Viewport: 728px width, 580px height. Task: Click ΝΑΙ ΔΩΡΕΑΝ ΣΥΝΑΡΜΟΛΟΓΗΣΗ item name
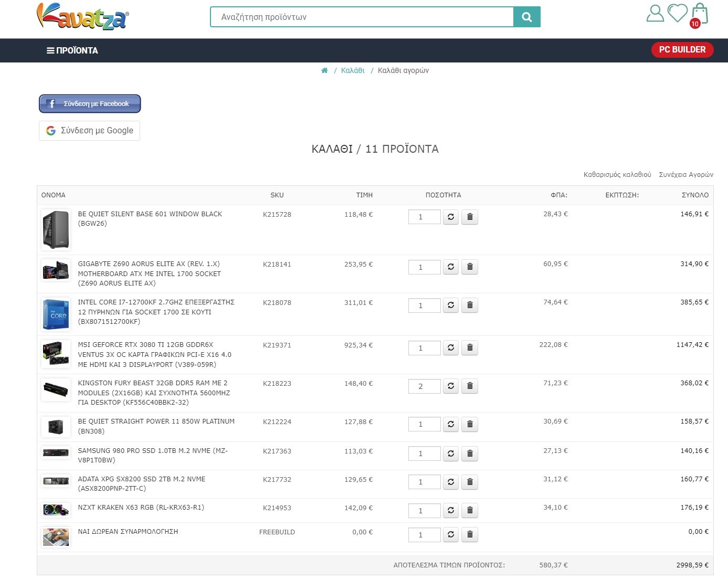[128, 532]
